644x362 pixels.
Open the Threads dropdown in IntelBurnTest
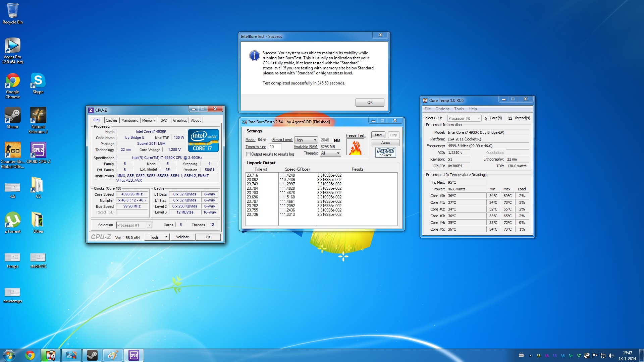330,153
